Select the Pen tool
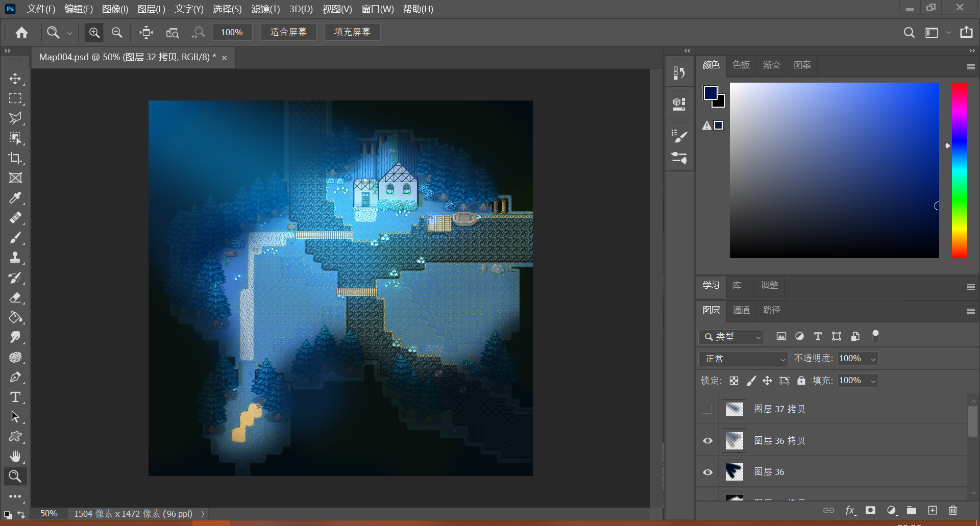Viewport: 980px width, 526px height. pos(15,377)
